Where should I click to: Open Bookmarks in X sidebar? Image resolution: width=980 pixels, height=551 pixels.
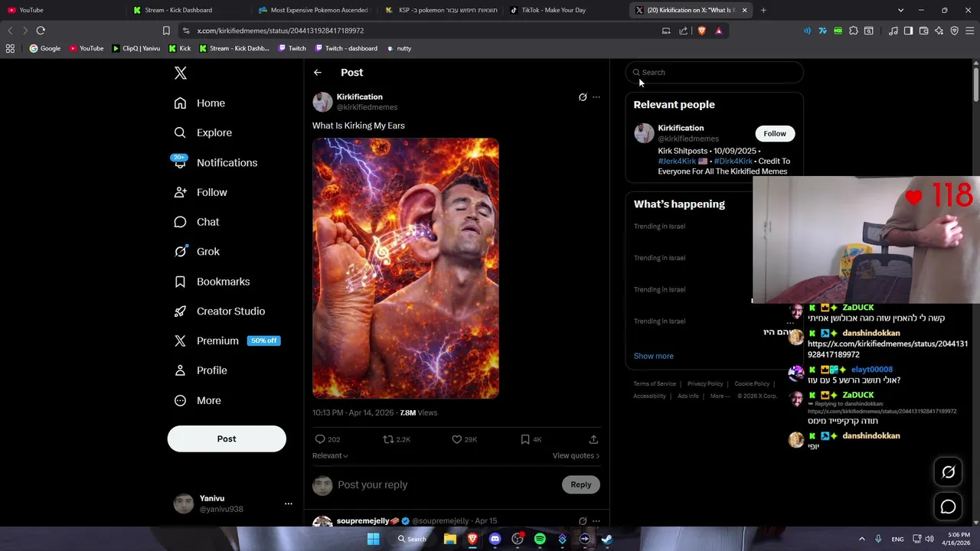(212, 282)
